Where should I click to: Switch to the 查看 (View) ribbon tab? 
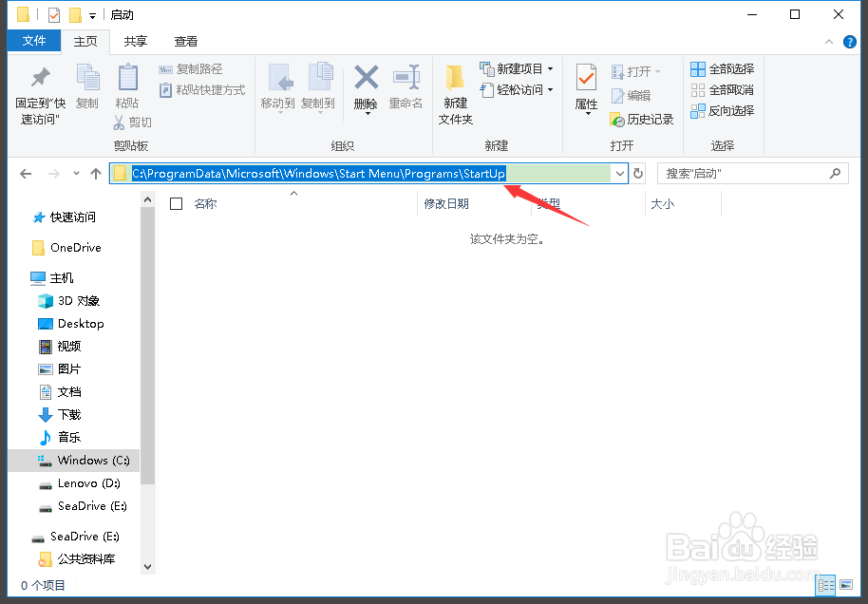tap(186, 41)
